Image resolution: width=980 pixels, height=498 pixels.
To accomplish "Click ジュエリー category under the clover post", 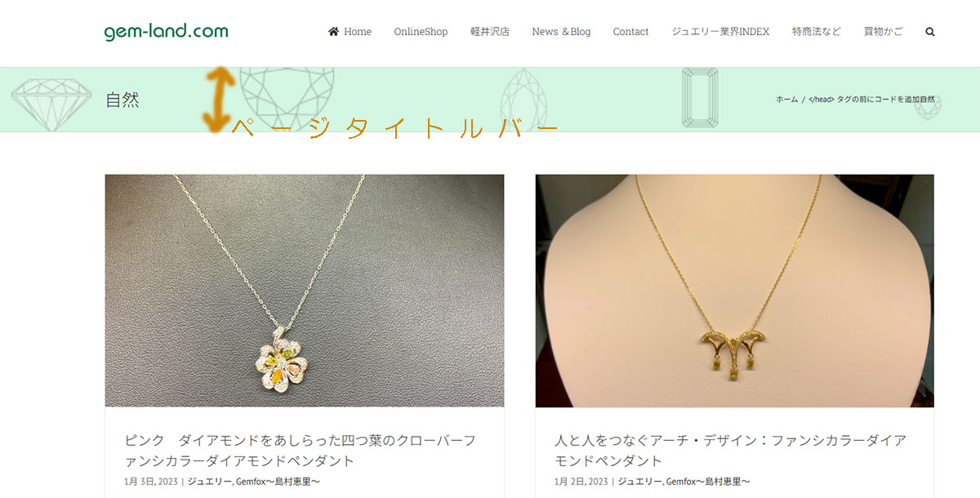I will click(x=209, y=482).
